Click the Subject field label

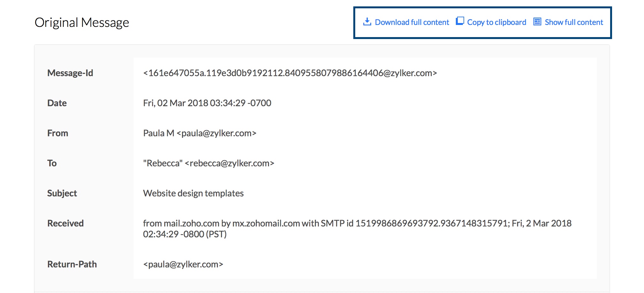(x=62, y=193)
